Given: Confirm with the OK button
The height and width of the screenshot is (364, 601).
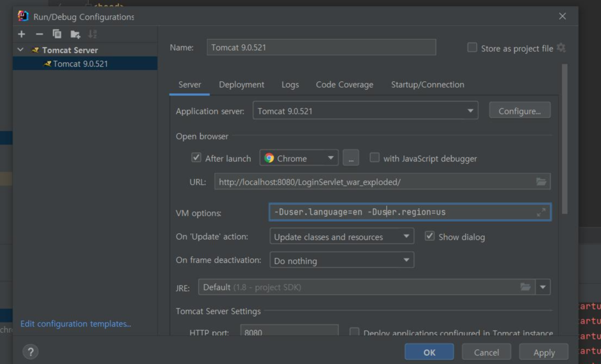Looking at the screenshot, I should pyautogui.click(x=429, y=352).
